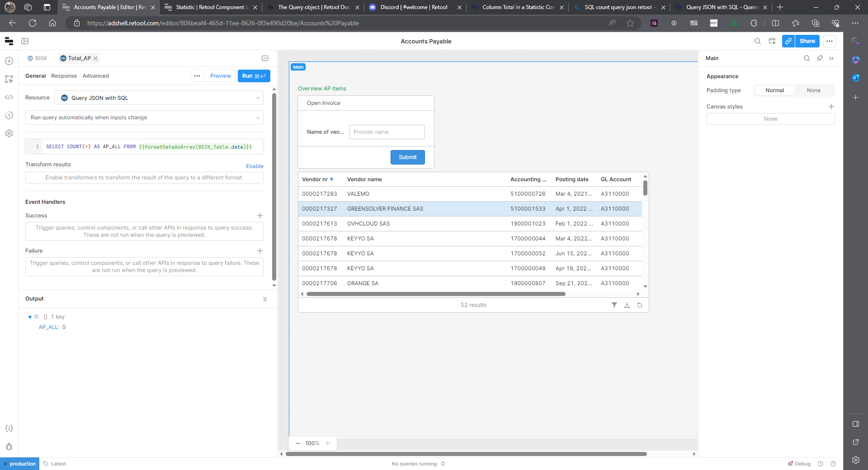Open the release history clock icon
Image resolution: width=868 pixels, height=470 pixels.
(9, 115)
